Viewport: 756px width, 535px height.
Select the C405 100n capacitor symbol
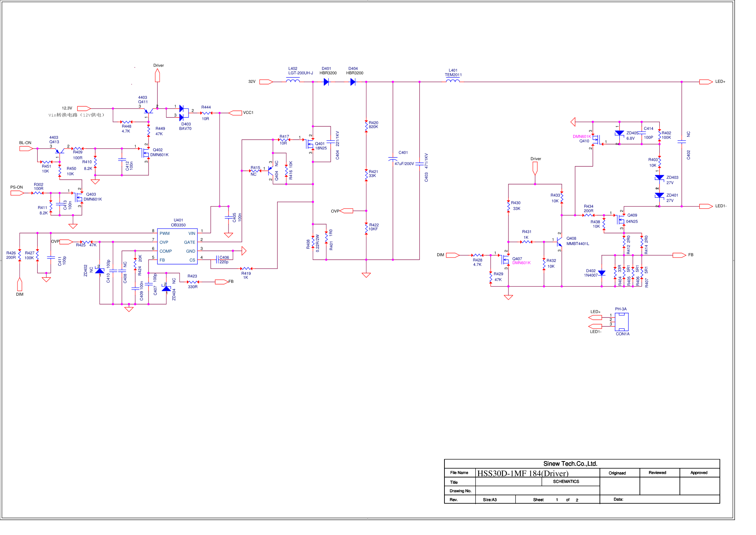coord(229,218)
